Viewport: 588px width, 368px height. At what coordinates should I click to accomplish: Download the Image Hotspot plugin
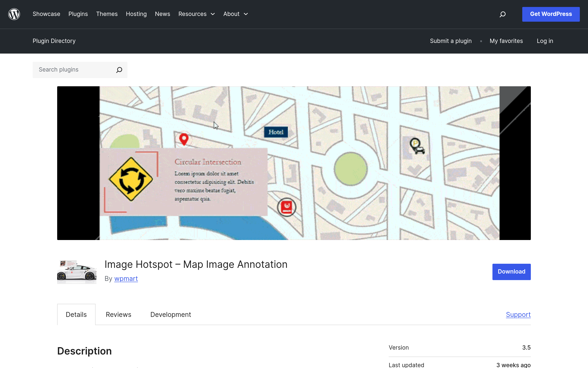pos(511,272)
